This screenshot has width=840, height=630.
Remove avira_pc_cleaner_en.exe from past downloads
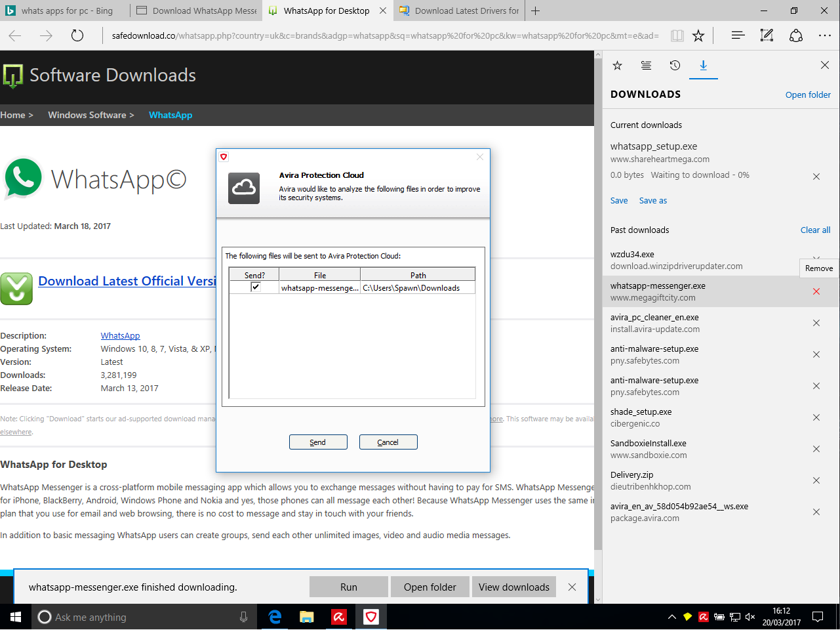click(x=816, y=323)
